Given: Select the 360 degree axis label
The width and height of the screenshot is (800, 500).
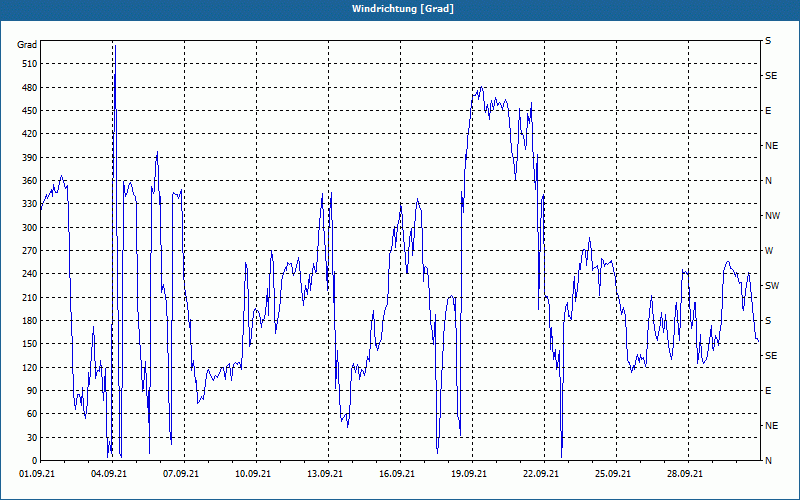Looking at the screenshot, I should [30, 181].
